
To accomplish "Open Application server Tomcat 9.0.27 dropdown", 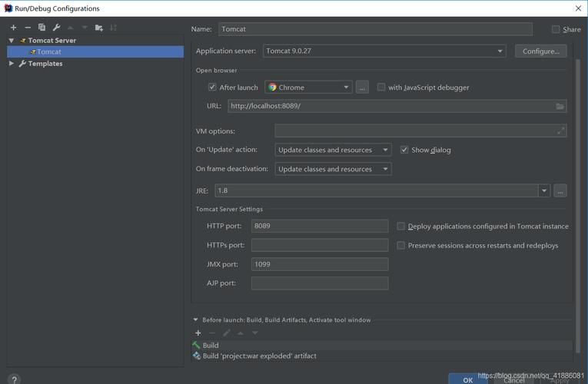I will (384, 51).
